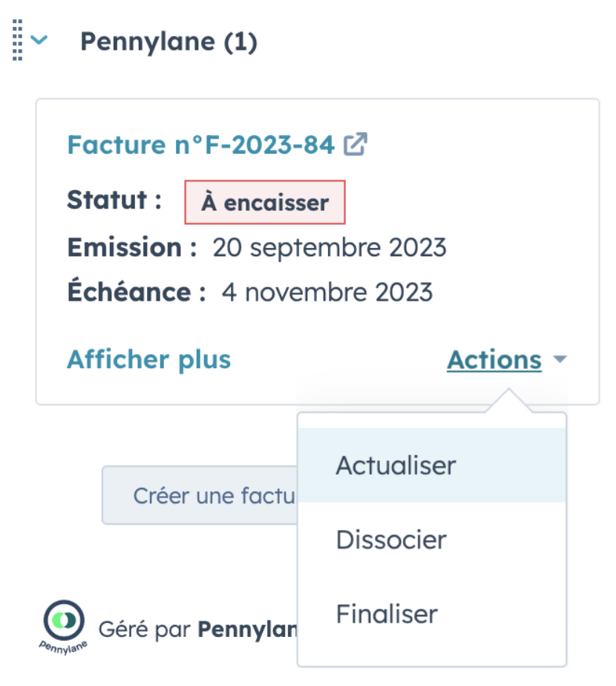Select Actualiser from the actions menu
The height and width of the screenshot is (686, 616).
(432, 465)
